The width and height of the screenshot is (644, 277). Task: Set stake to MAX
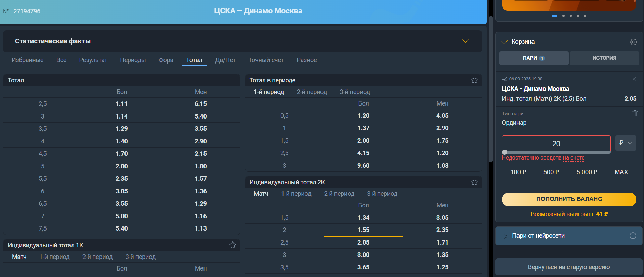click(621, 172)
